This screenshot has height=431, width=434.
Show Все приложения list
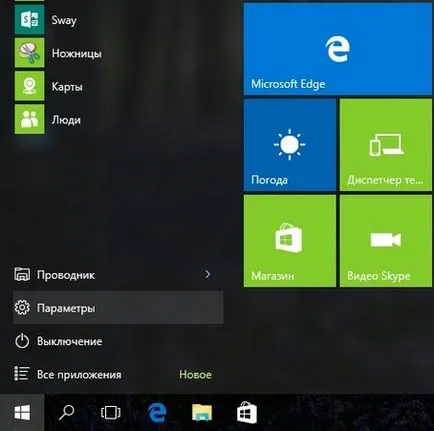pos(118,374)
